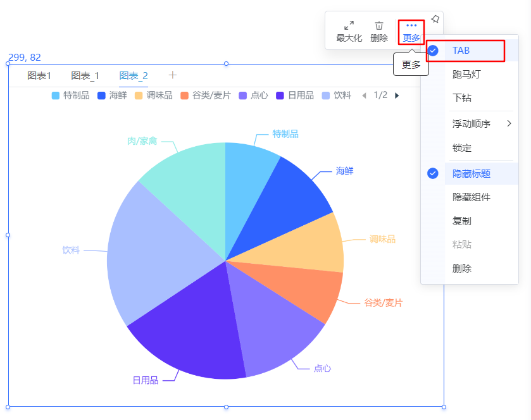Toggle 谷类/麦片 legend item
The image size is (531, 420).
click(x=205, y=96)
